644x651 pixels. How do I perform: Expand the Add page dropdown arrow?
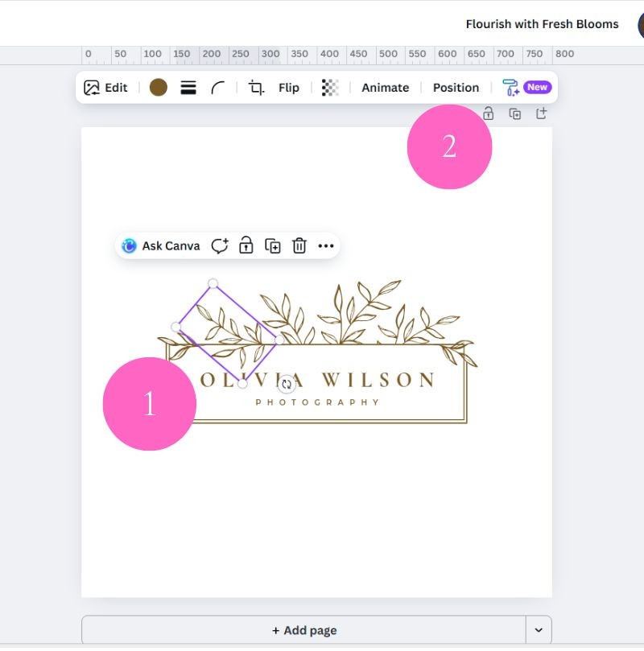point(539,630)
